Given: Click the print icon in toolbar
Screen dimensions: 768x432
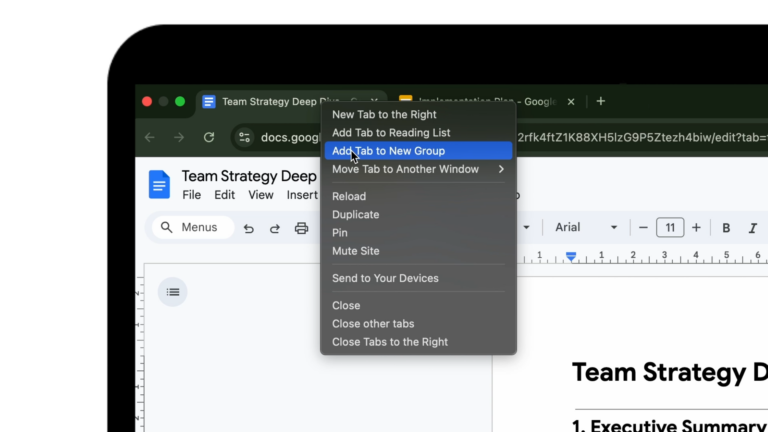Looking at the screenshot, I should coord(301,228).
